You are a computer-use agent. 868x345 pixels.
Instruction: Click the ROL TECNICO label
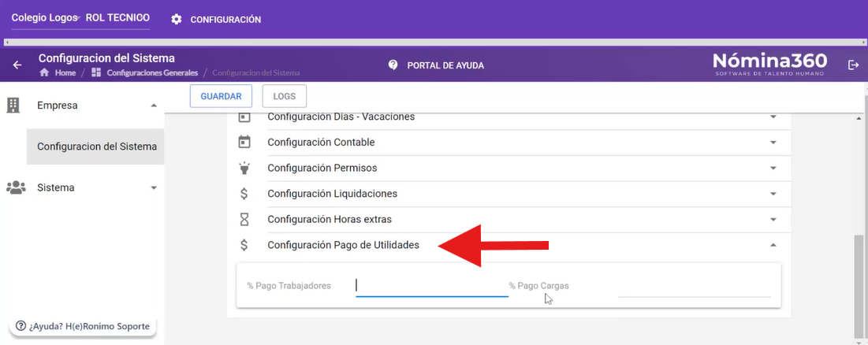click(117, 17)
